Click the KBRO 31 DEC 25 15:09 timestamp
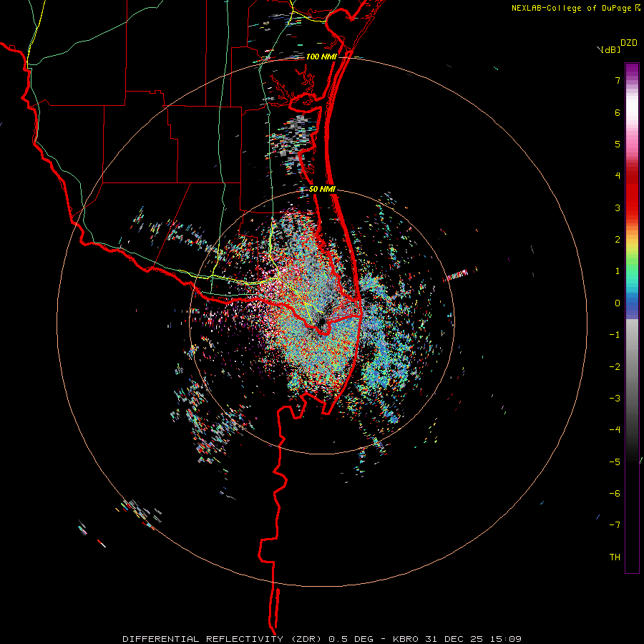 coord(457,639)
